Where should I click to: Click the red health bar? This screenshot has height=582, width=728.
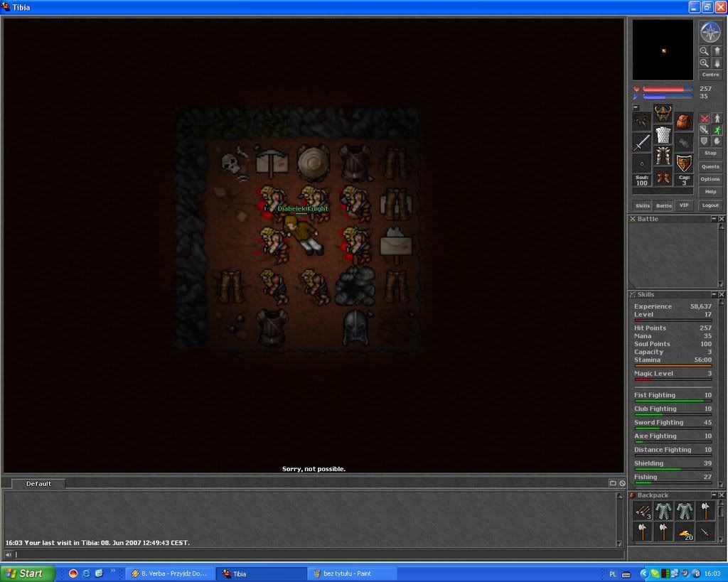pos(668,89)
